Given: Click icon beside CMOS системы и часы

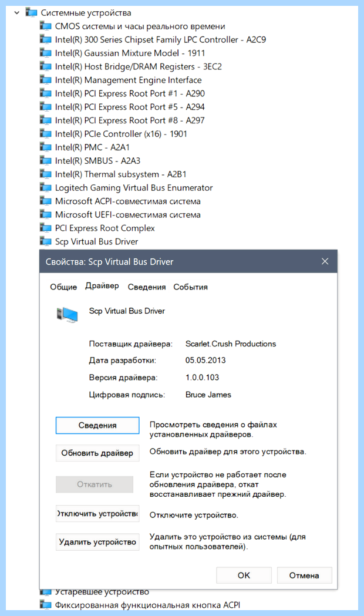Looking at the screenshot, I should point(46,26).
